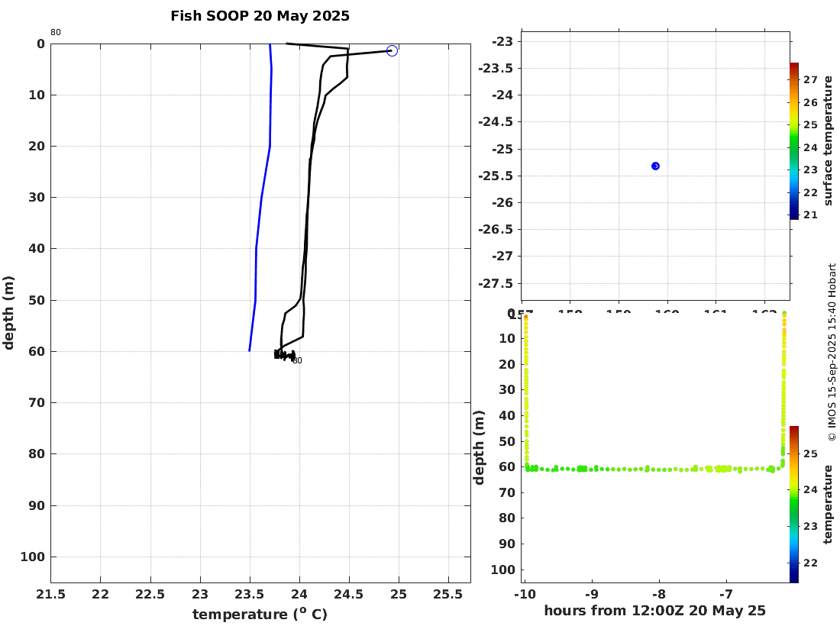Click the '23.5' temperature axis tick

[250, 595]
